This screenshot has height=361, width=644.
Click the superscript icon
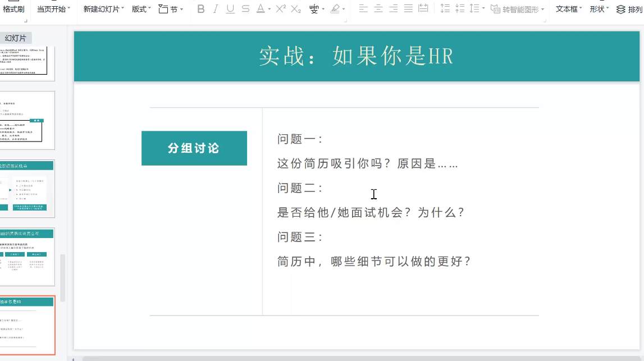click(x=281, y=9)
